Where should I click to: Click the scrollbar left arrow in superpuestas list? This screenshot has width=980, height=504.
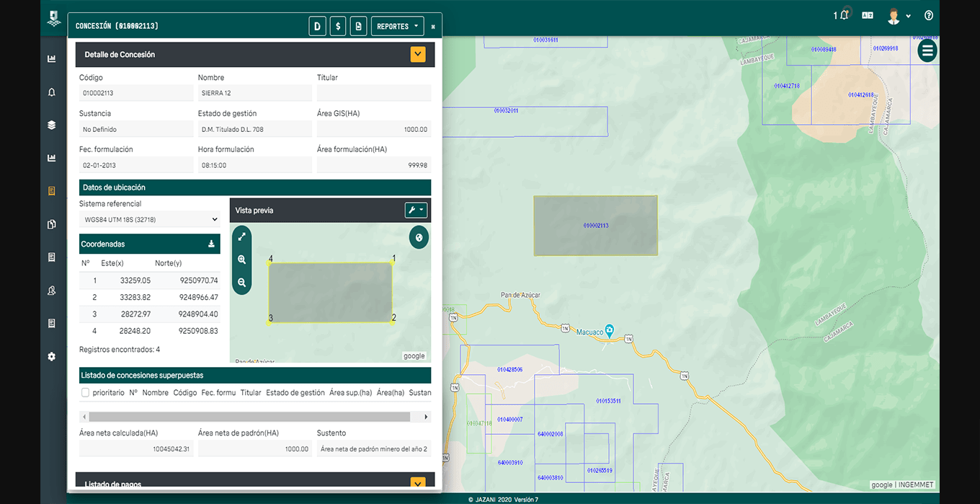[x=84, y=417]
